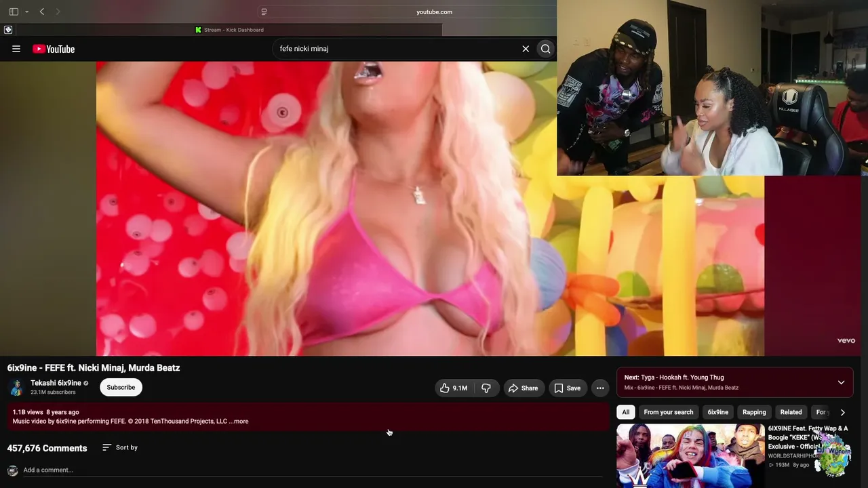Open the 6IX9INE 'KEKE' video thumbnail
Viewport: 868px width, 488px height.
click(x=690, y=456)
